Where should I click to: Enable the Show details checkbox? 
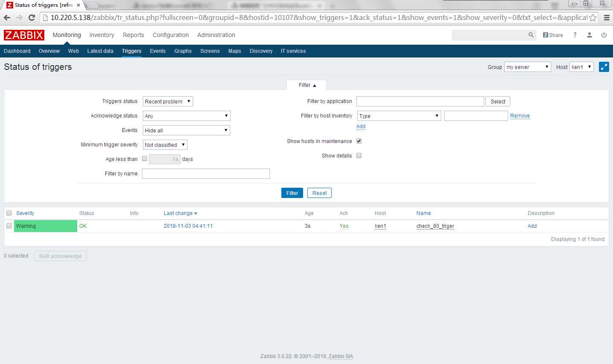[x=359, y=155]
